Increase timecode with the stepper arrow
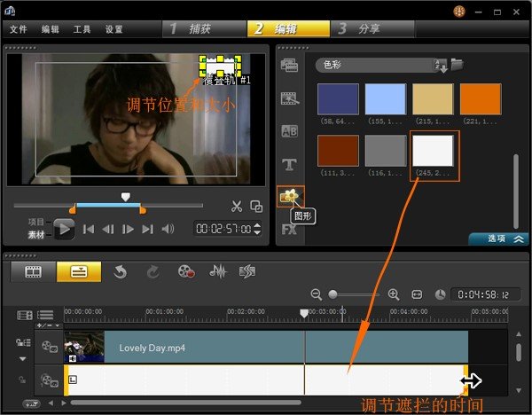This screenshot has width=532, height=415. tap(257, 225)
